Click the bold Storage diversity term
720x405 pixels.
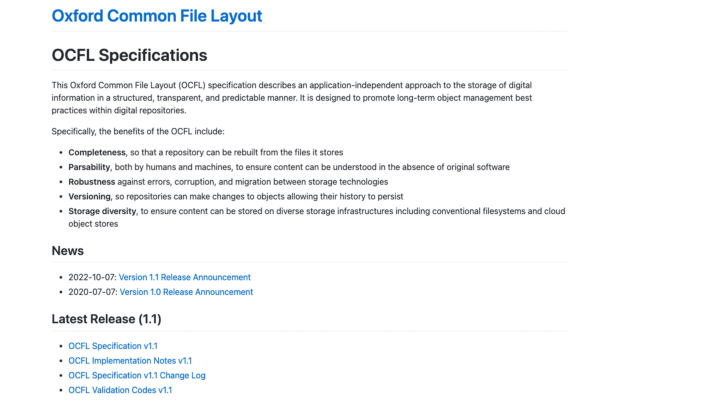(x=102, y=211)
